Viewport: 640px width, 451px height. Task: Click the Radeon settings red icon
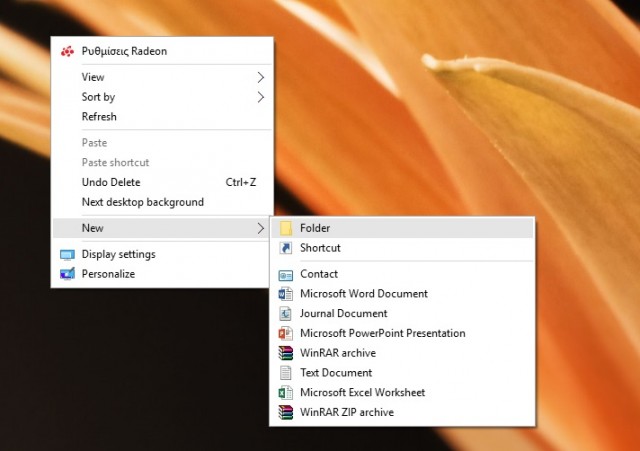click(67, 51)
